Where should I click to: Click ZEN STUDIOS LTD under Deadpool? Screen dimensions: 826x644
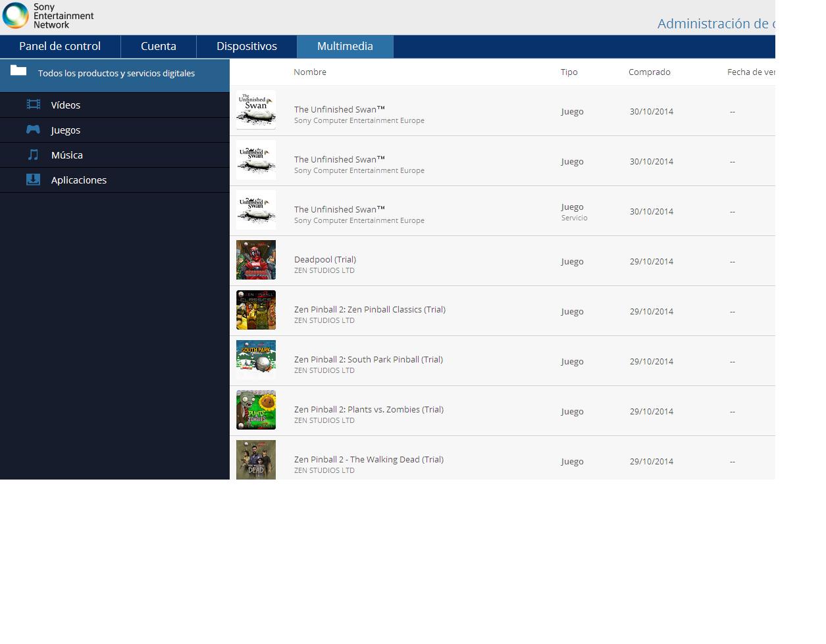pos(324,270)
